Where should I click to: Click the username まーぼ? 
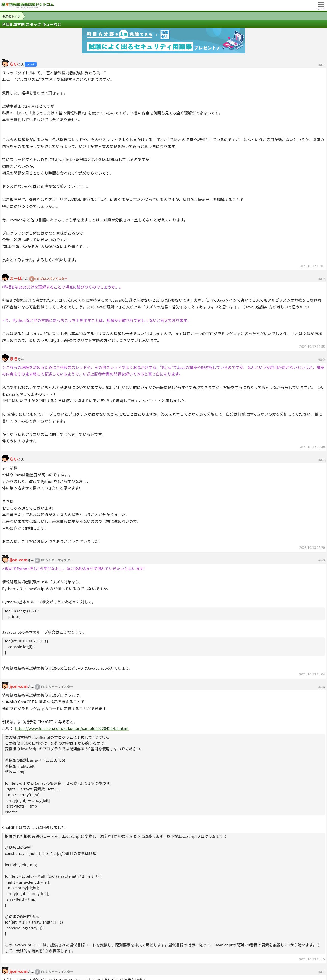16,278
